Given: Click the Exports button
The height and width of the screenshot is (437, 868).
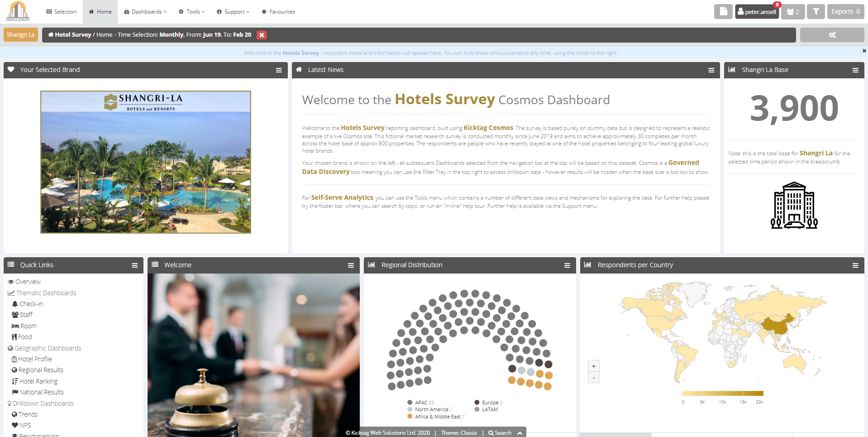Looking at the screenshot, I should pyautogui.click(x=845, y=12).
